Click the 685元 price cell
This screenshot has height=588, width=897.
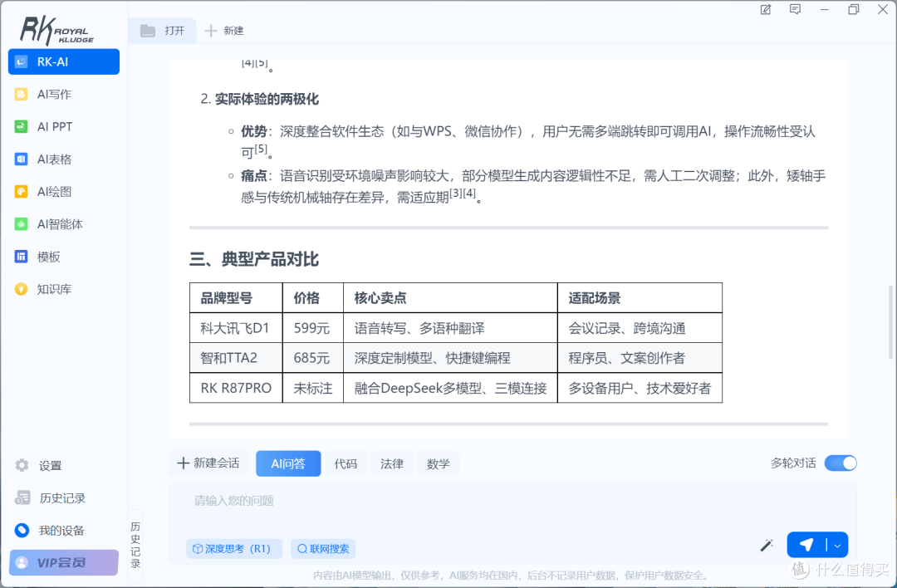click(312, 358)
